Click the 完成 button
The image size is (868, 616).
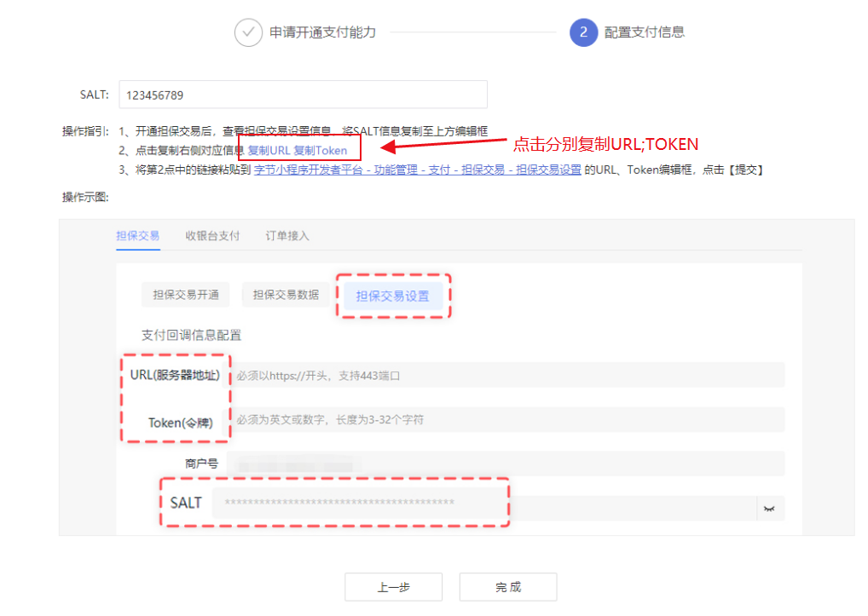pos(507,586)
